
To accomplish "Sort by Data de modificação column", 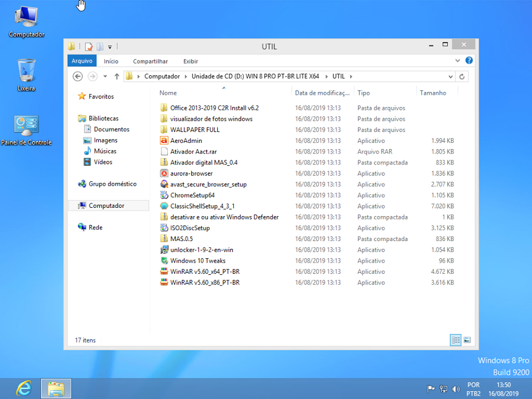I will [x=323, y=93].
